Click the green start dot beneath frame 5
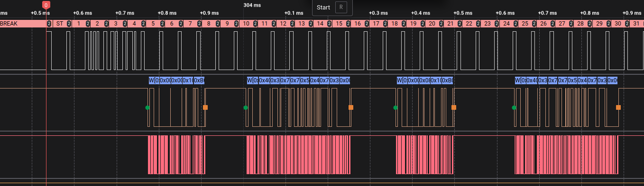 tap(147, 107)
